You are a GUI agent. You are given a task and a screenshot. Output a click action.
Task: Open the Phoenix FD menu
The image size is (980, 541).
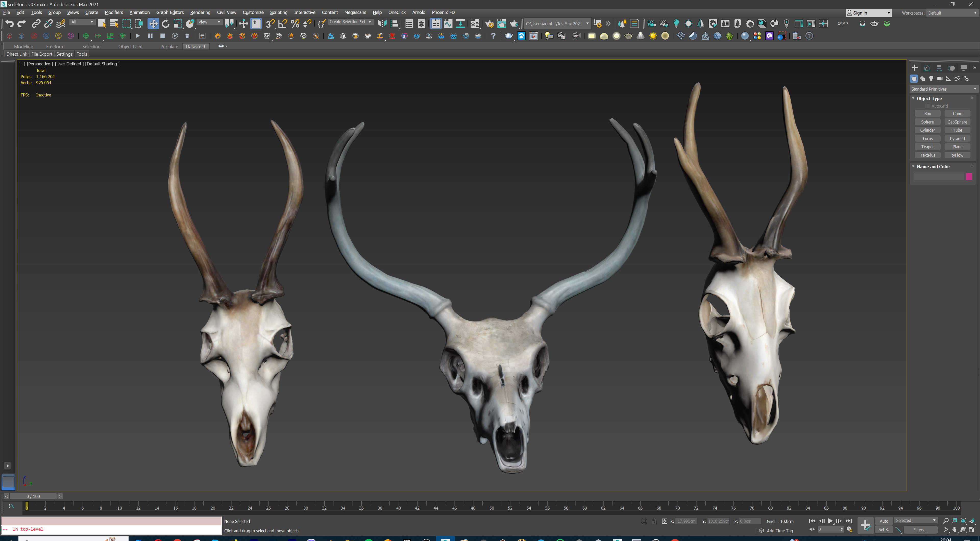(443, 13)
